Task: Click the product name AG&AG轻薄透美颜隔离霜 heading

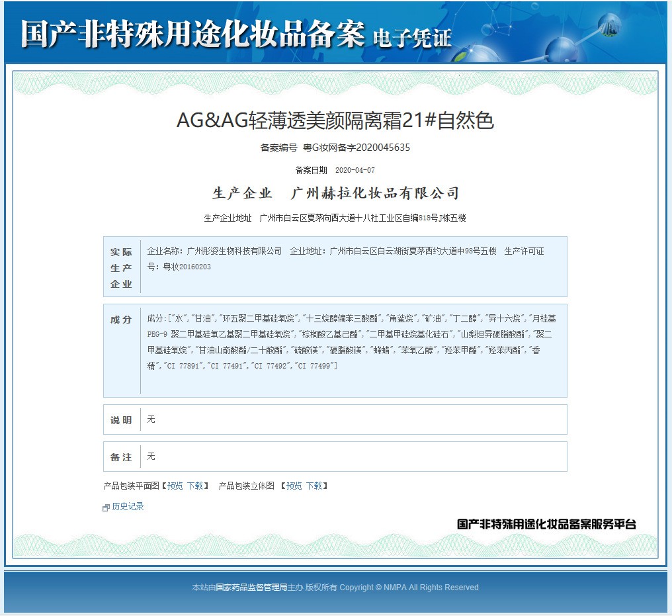Action: (335, 120)
